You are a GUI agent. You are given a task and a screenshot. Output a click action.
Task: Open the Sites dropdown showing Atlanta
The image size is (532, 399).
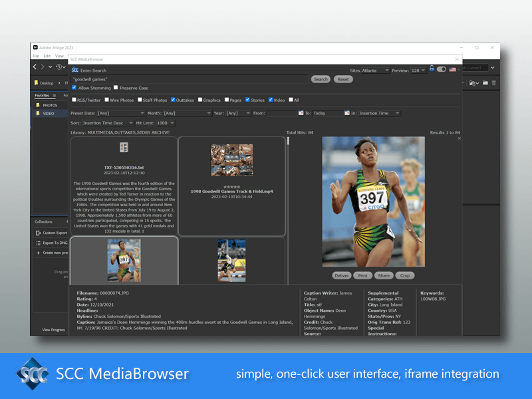click(375, 70)
